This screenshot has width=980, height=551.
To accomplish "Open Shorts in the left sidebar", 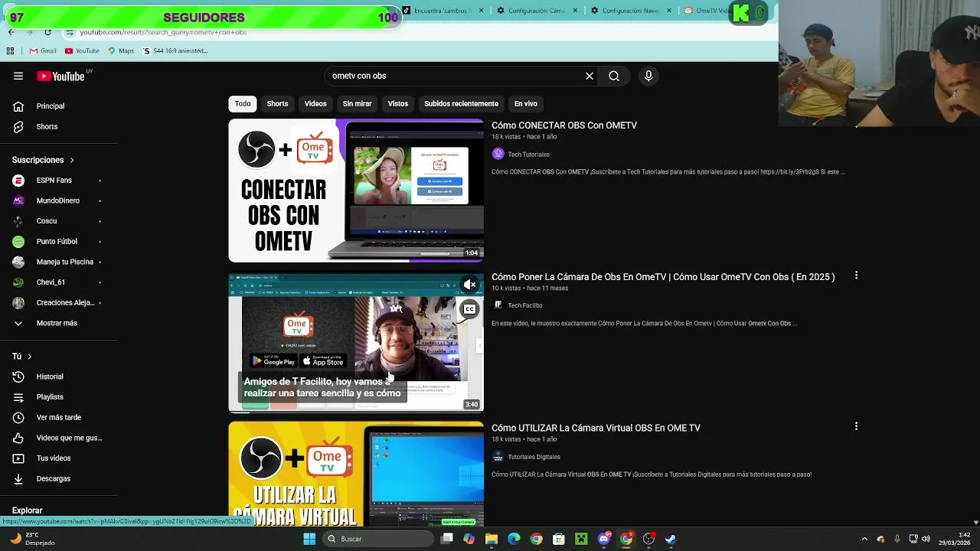I will [58, 126].
